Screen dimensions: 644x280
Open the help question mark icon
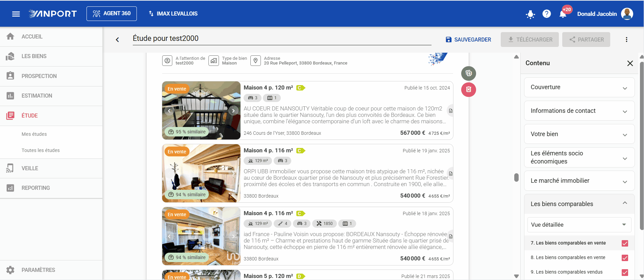(x=546, y=14)
